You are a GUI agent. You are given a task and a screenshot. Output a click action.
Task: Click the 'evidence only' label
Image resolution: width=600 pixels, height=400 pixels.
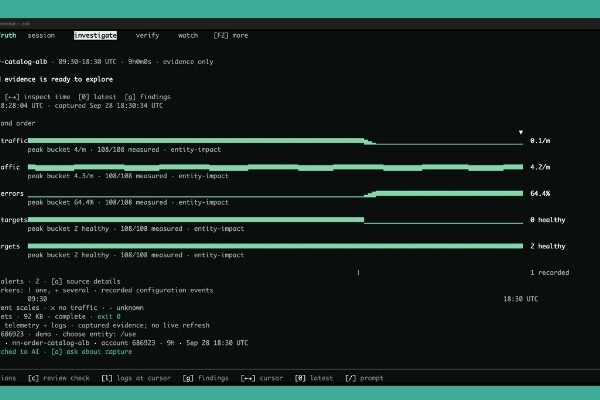[x=188, y=62]
